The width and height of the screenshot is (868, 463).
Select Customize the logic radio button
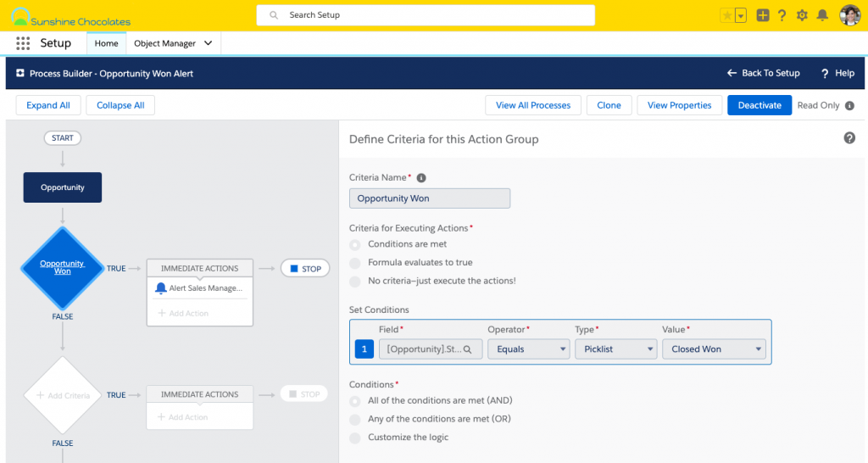[x=355, y=438]
